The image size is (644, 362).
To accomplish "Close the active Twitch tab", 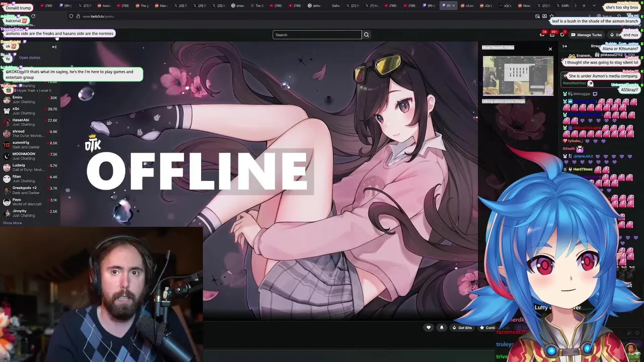I will [453, 6].
